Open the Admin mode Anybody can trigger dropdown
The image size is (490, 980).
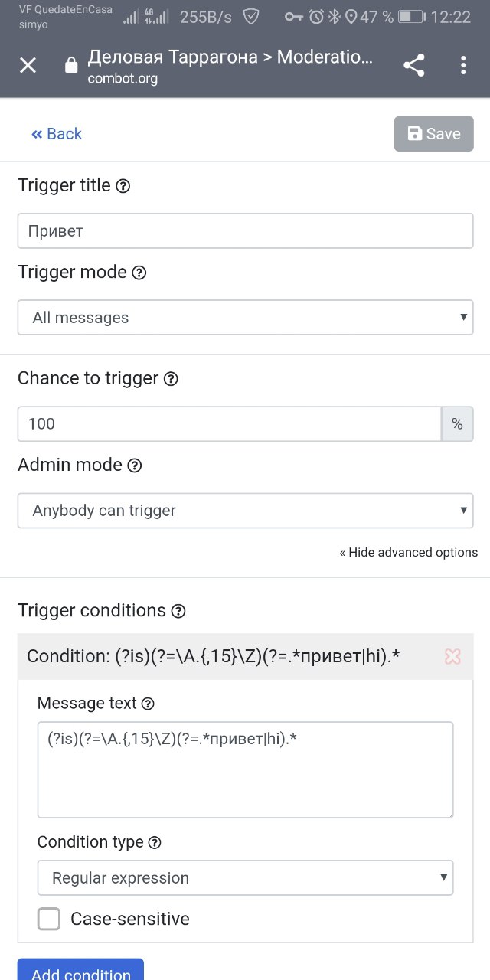click(245, 511)
